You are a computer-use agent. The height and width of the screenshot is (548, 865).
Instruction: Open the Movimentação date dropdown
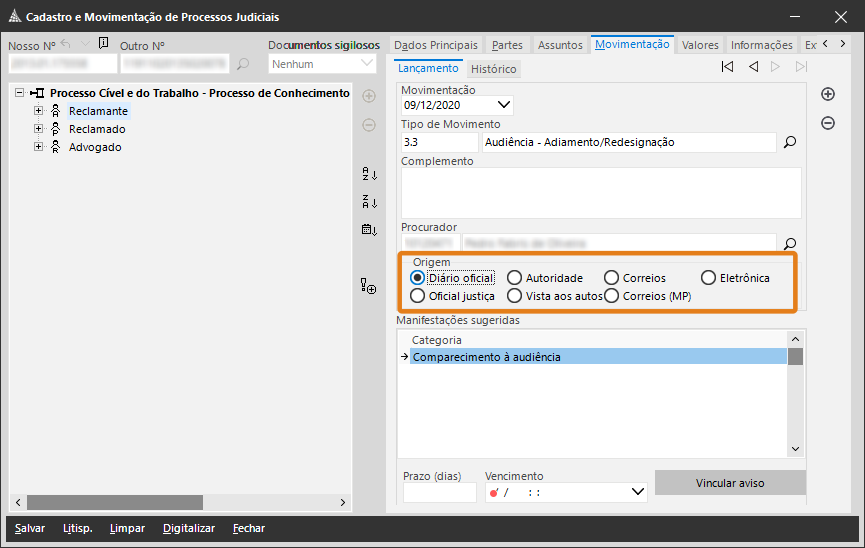(503, 105)
